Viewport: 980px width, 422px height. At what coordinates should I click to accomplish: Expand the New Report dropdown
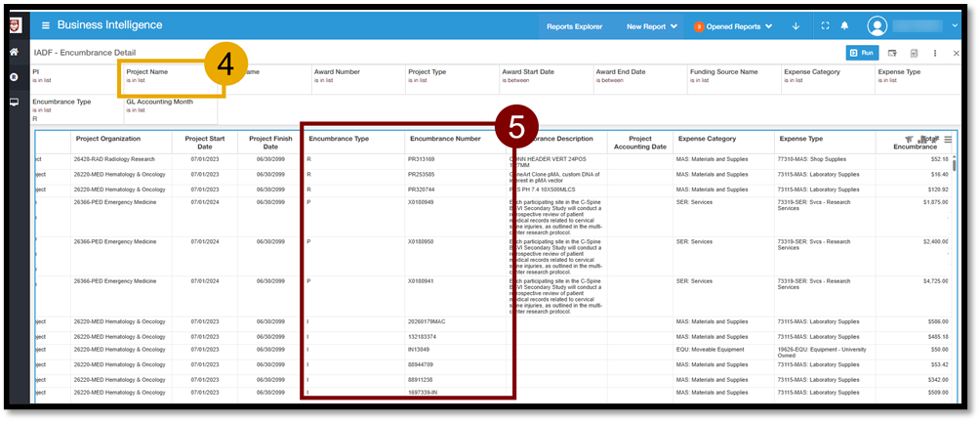click(x=652, y=27)
